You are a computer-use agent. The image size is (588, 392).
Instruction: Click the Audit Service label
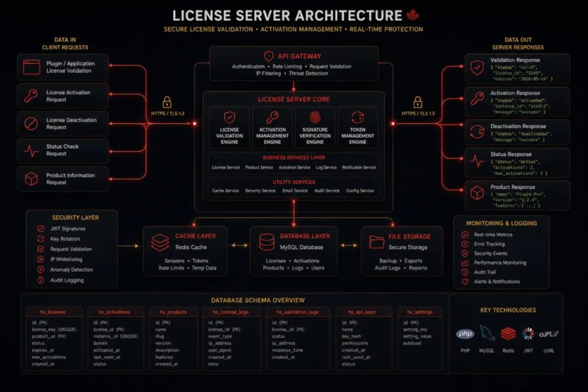(327, 191)
